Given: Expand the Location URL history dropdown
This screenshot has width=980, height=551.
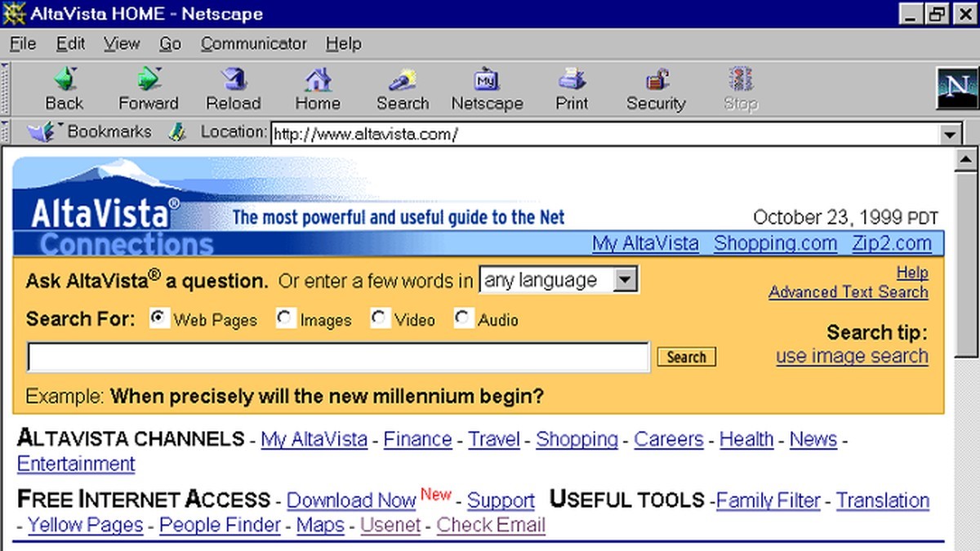Looking at the screenshot, I should pos(950,135).
